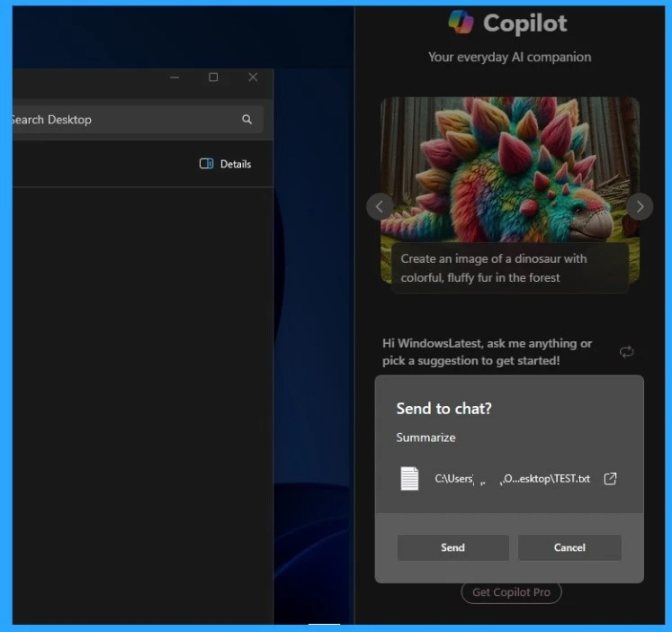Toggle the Details pane in File Explorer
This screenshot has width=672, height=632.
[x=226, y=164]
